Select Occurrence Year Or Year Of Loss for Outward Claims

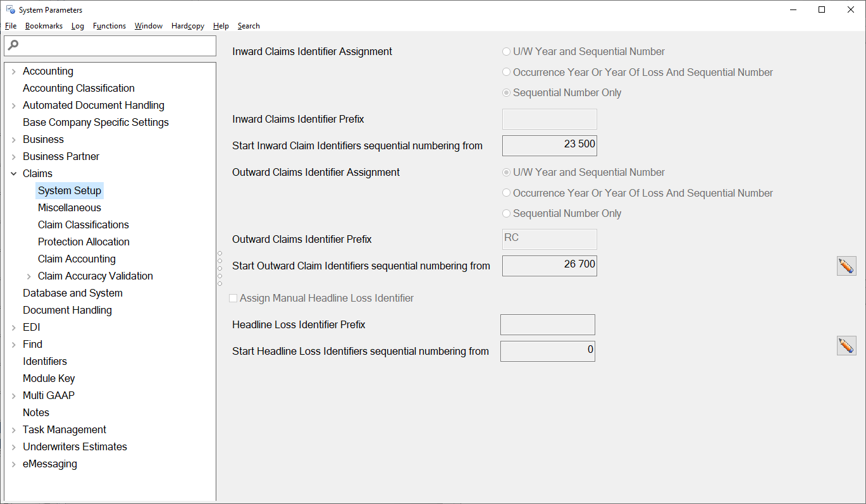[x=506, y=192]
